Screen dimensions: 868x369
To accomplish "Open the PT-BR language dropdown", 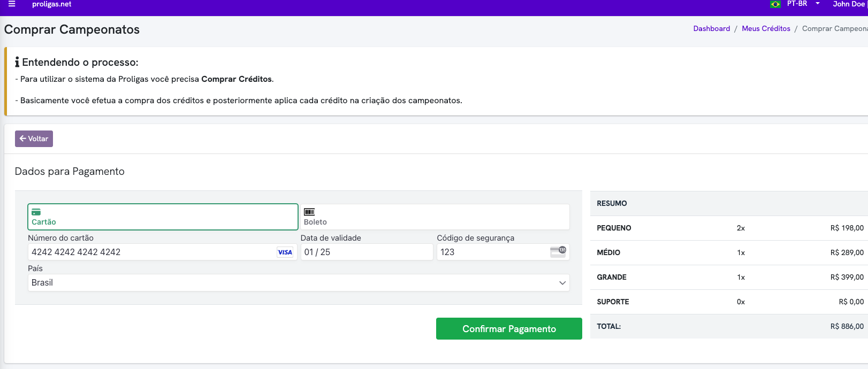I will coord(803,4).
